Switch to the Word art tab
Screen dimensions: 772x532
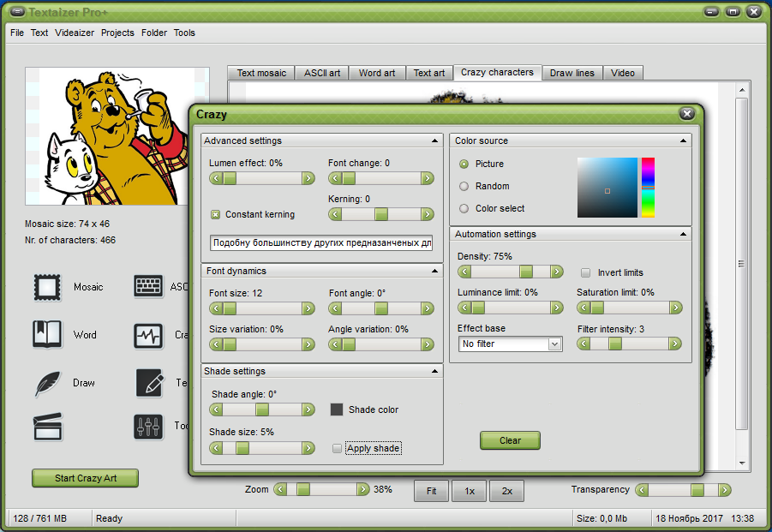point(377,73)
